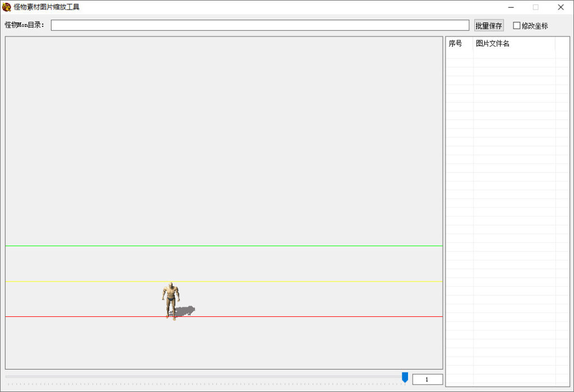
Task: Select the monster figure in the preview
Action: click(171, 298)
